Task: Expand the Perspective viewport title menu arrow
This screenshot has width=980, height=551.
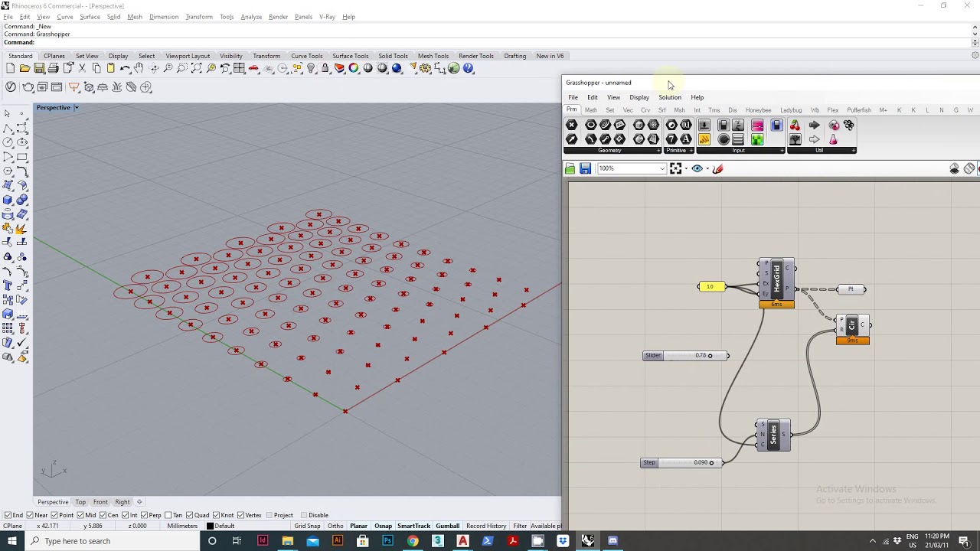Action: click(76, 108)
